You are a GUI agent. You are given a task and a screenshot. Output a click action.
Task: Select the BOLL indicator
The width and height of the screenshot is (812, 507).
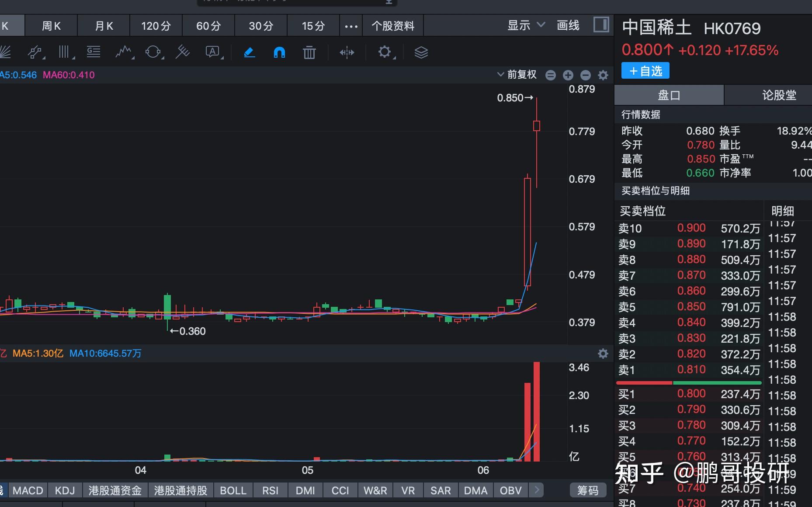(233, 490)
